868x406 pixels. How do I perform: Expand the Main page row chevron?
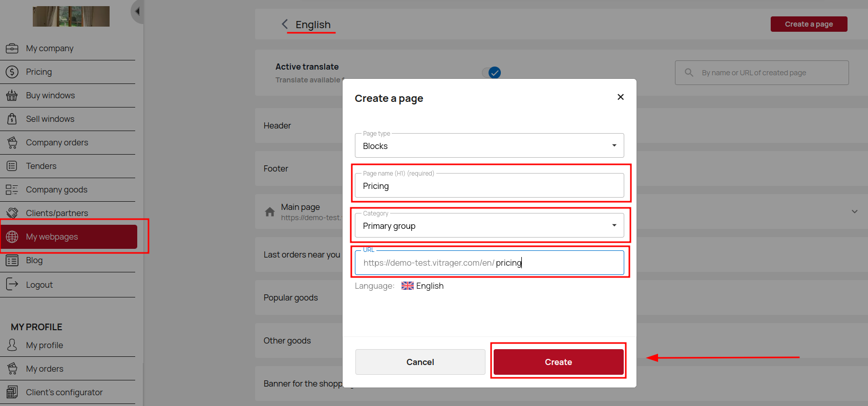coord(854,211)
